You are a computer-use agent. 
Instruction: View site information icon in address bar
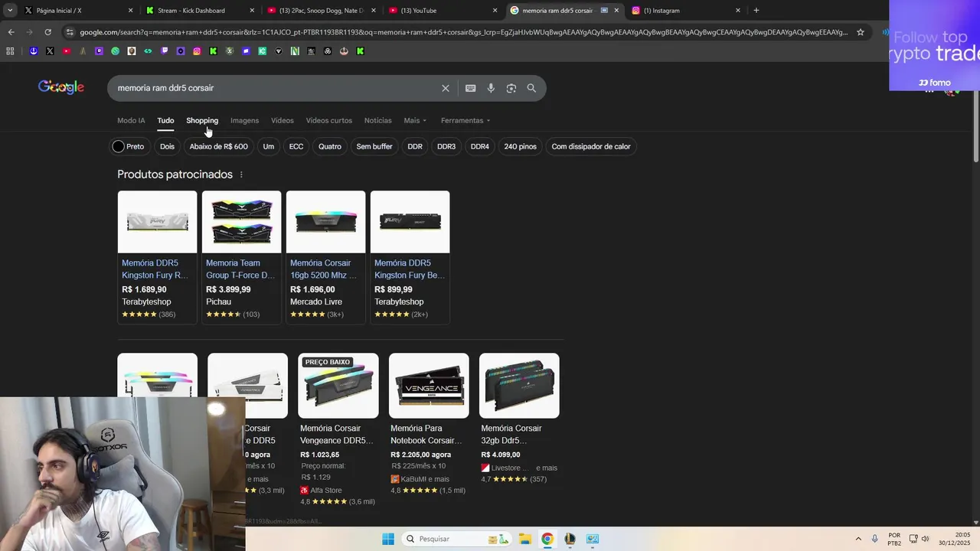[70, 32]
